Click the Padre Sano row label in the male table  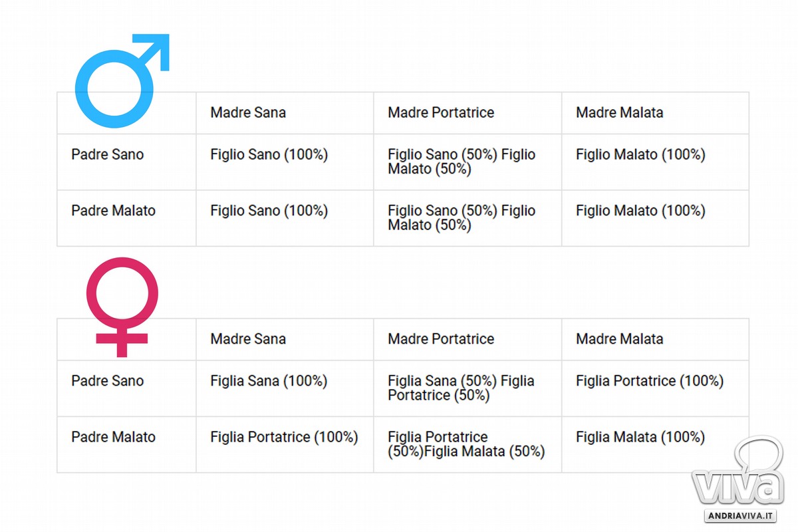pos(107,154)
